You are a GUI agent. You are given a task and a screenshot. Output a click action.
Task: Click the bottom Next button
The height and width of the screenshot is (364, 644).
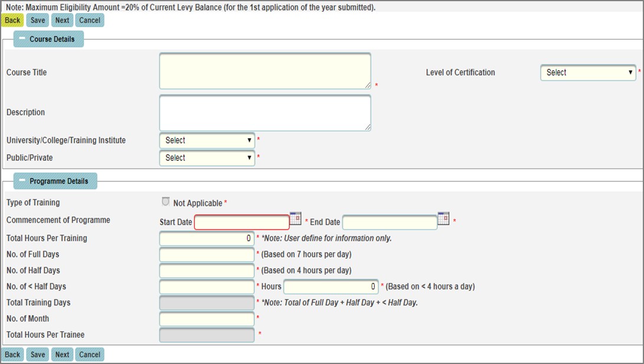[x=62, y=355]
